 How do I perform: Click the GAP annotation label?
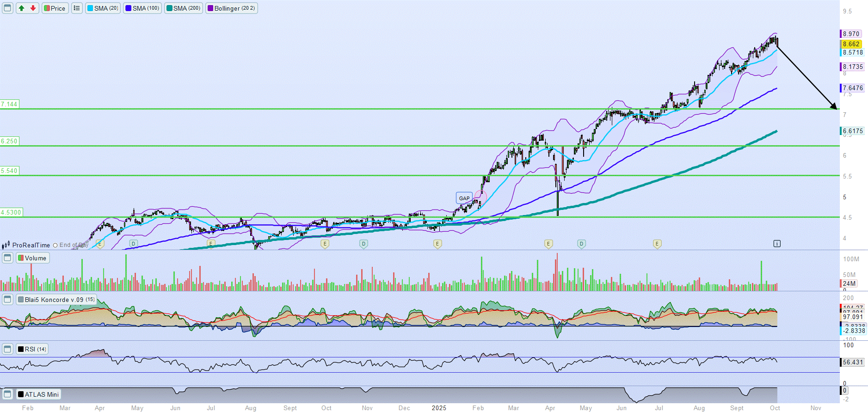[x=464, y=198]
